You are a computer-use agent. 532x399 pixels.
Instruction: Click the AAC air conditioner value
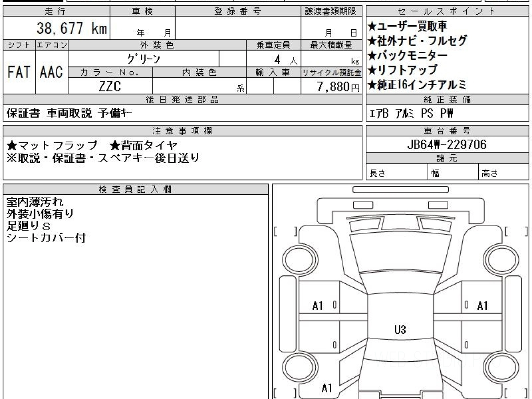tap(52, 72)
